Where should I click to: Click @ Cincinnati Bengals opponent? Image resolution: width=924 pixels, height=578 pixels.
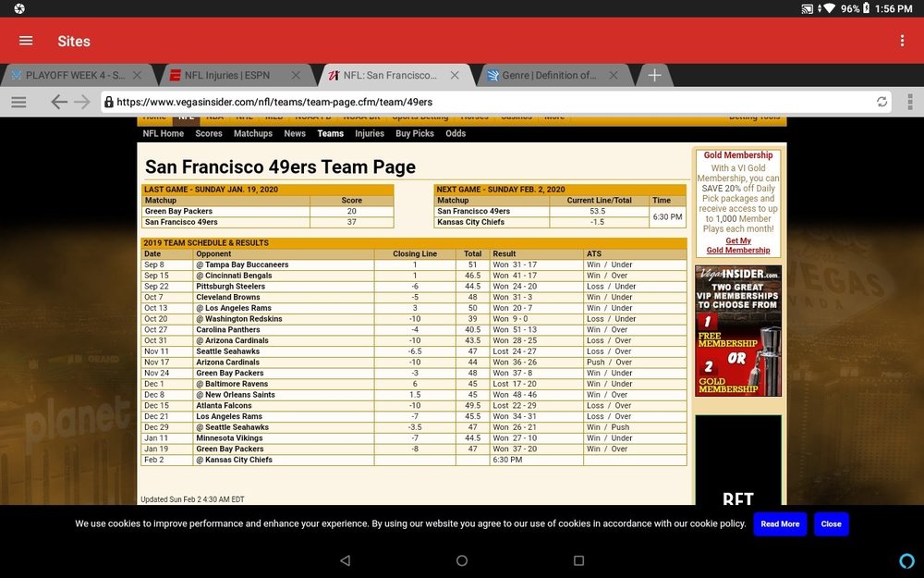pos(234,276)
